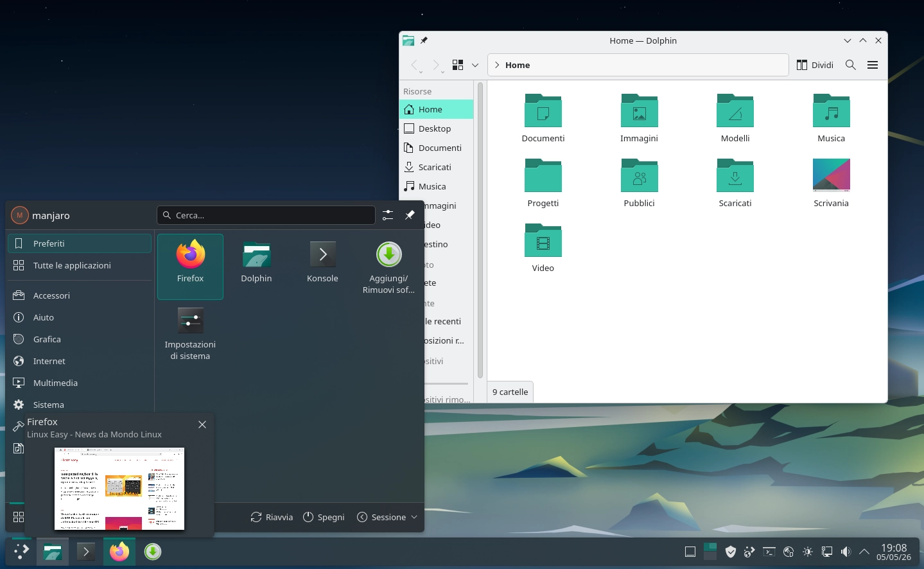Image resolution: width=924 pixels, height=569 pixels.
Task: Select the Immagini folder icon
Action: (x=639, y=110)
